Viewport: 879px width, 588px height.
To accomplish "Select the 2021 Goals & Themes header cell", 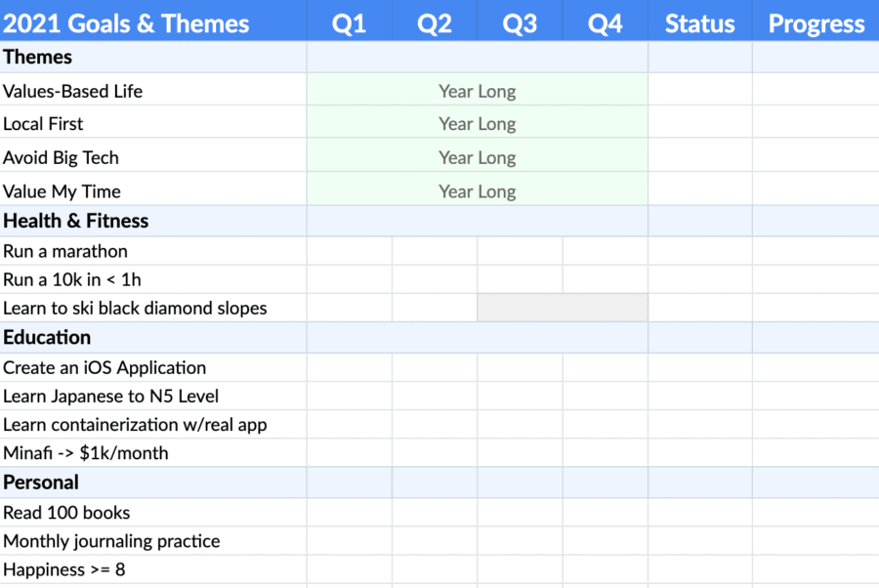I will 153,21.
